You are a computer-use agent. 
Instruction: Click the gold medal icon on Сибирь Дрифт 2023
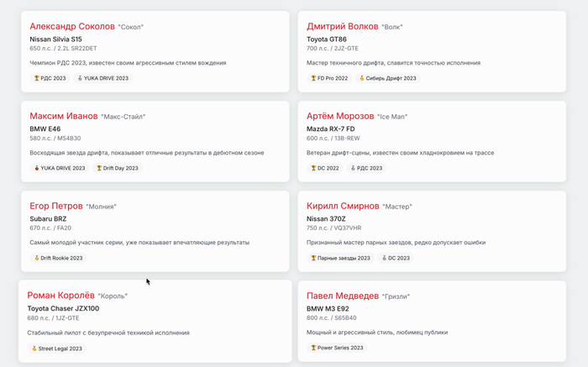pyautogui.click(x=362, y=78)
